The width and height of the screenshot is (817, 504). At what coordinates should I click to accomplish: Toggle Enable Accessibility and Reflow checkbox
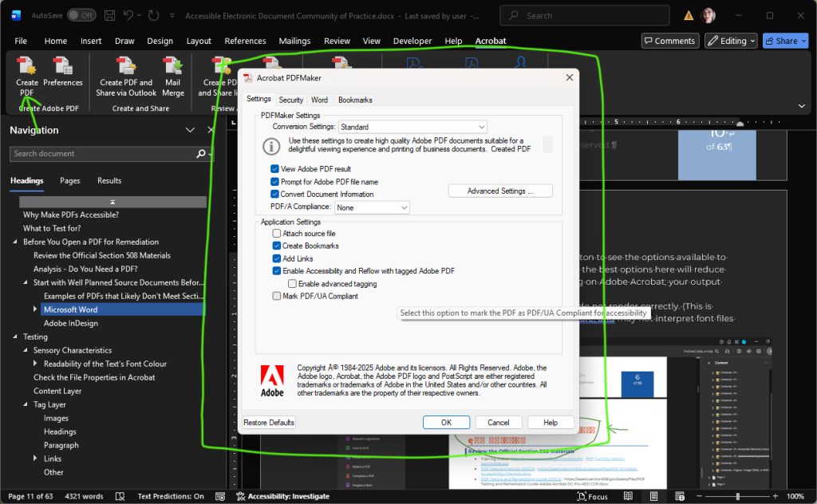277,271
